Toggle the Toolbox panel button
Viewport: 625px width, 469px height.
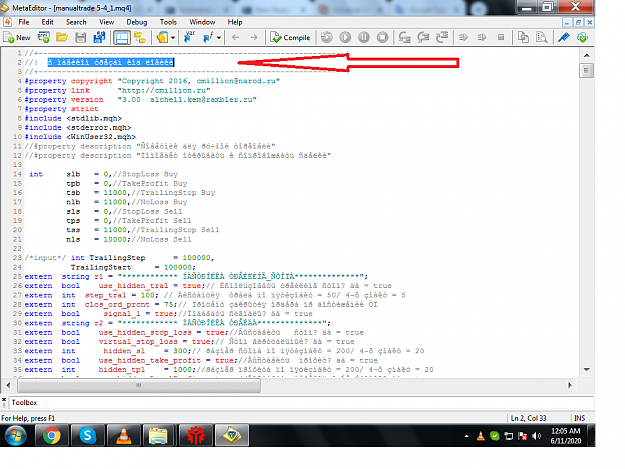[122, 38]
